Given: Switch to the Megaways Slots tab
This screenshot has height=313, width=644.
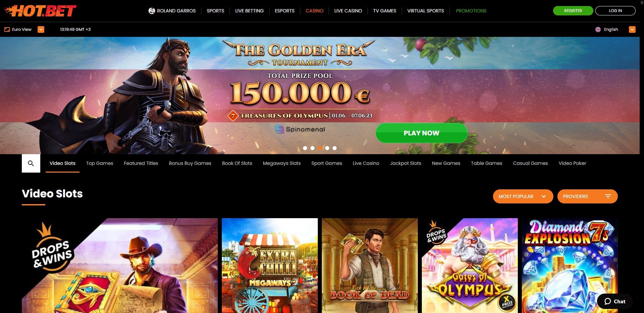Looking at the screenshot, I should (x=282, y=163).
